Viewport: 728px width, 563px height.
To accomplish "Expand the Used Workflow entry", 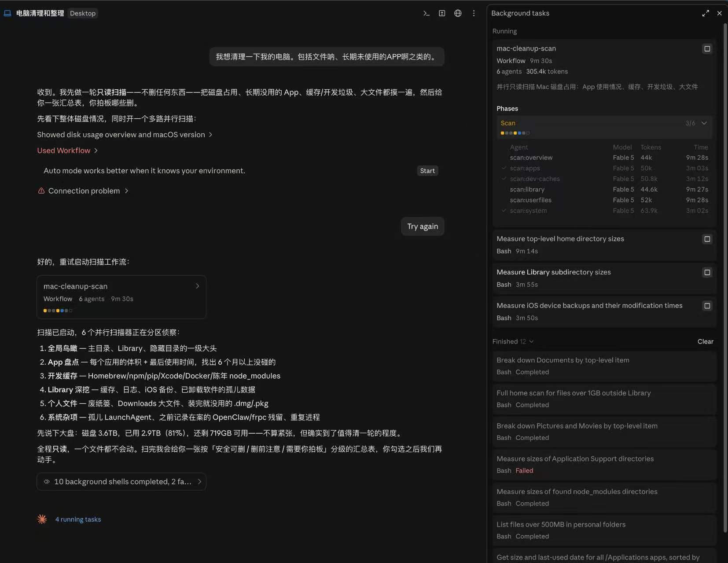I will point(67,150).
